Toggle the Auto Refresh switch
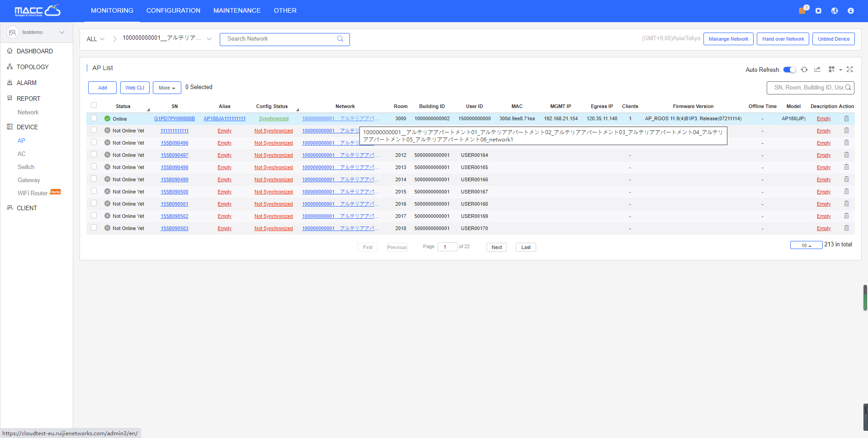Image resolution: width=868 pixels, height=438 pixels. pos(789,70)
